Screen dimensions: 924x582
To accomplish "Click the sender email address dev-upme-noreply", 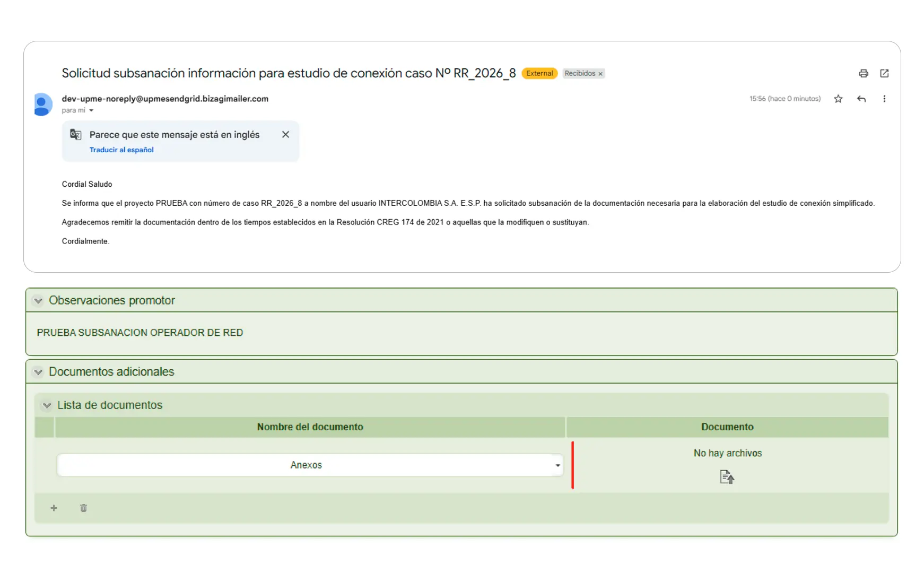I will click(x=165, y=99).
